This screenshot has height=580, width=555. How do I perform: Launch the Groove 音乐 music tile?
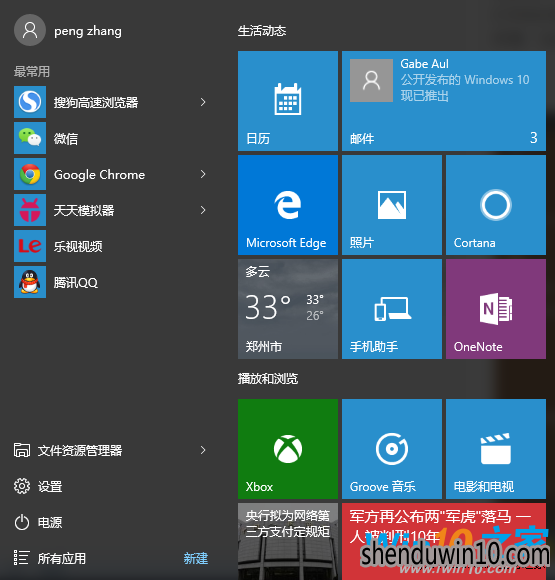tap(392, 449)
